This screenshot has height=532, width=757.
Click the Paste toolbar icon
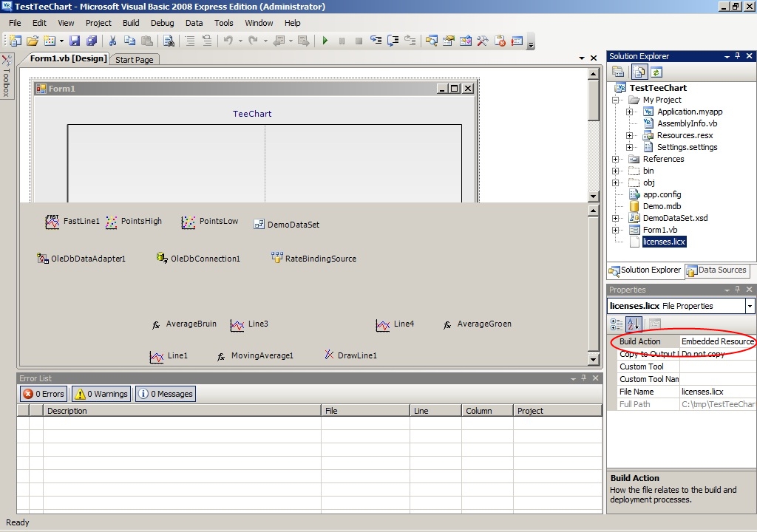pyautogui.click(x=147, y=41)
